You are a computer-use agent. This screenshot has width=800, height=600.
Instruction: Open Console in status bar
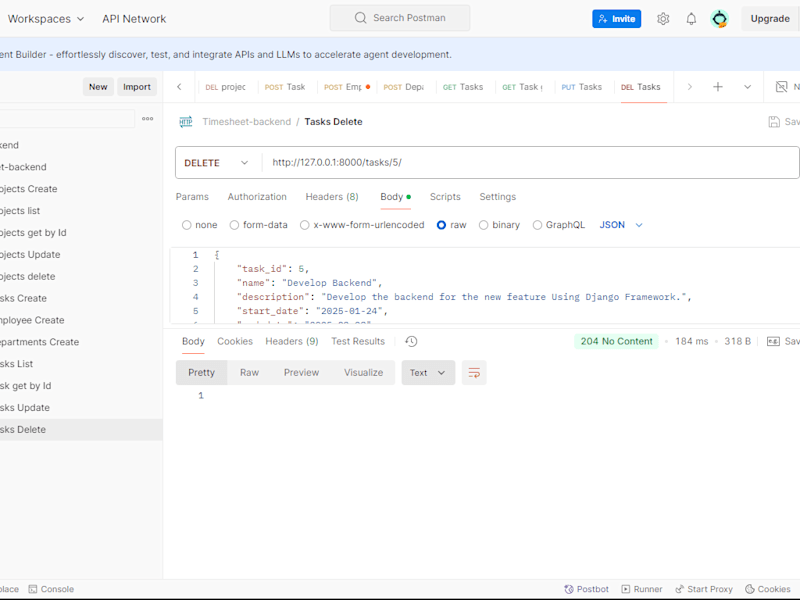[x=51, y=589]
